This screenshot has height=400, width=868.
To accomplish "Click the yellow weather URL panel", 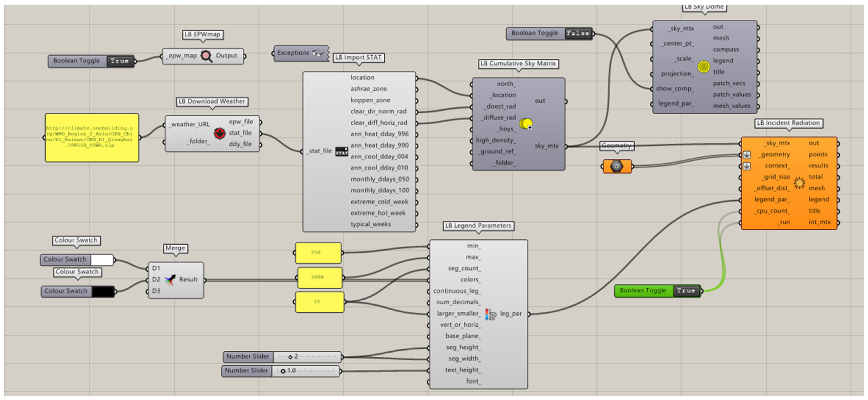I will click(x=92, y=138).
